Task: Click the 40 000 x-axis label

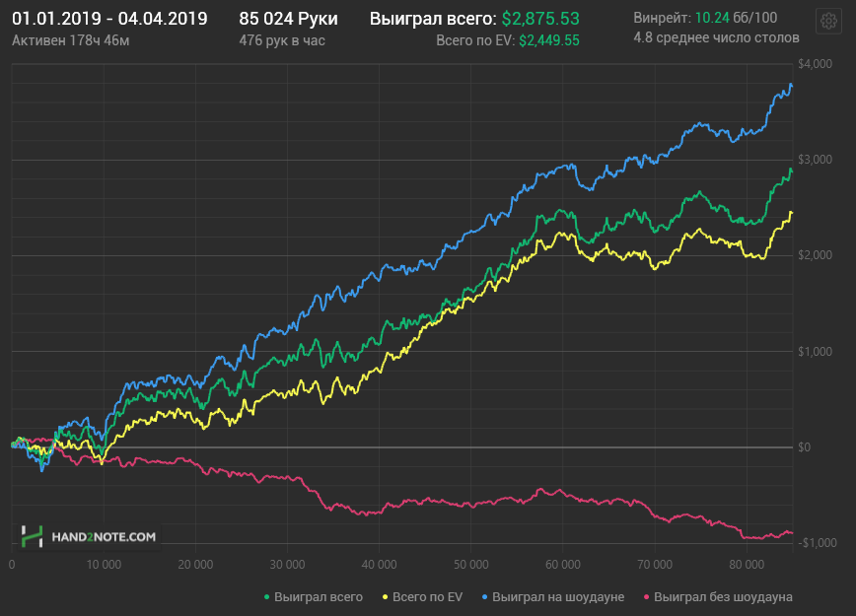Action: tap(379, 564)
